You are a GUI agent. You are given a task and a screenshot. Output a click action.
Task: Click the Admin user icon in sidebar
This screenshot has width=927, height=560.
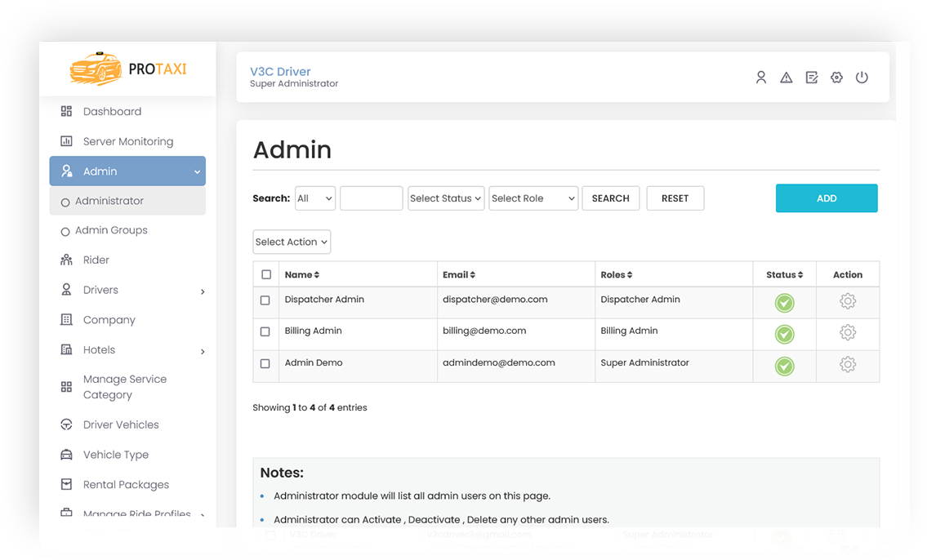[67, 171]
